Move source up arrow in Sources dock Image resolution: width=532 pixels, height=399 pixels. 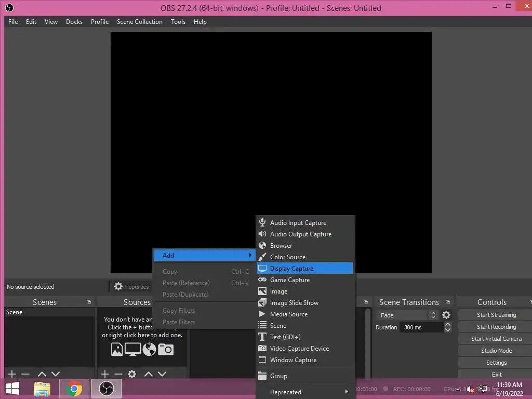click(x=148, y=374)
